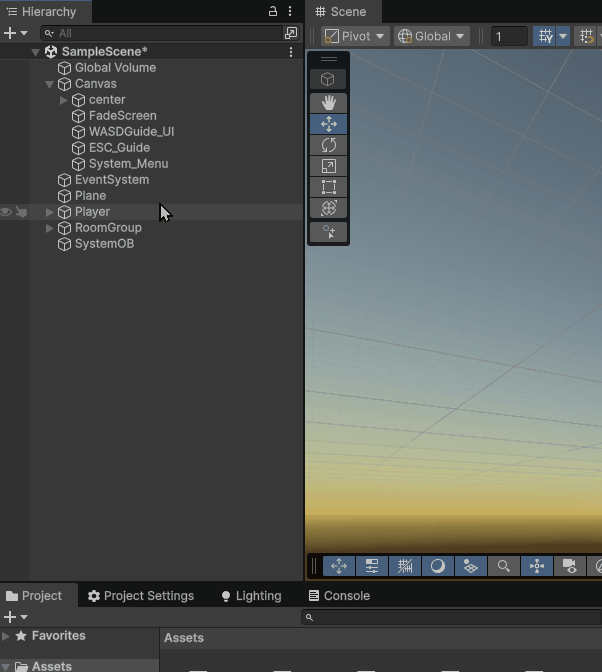Viewport: 602px width, 672px height.
Task: Select the Move tool in Scene toolbar
Action: pyautogui.click(x=329, y=124)
